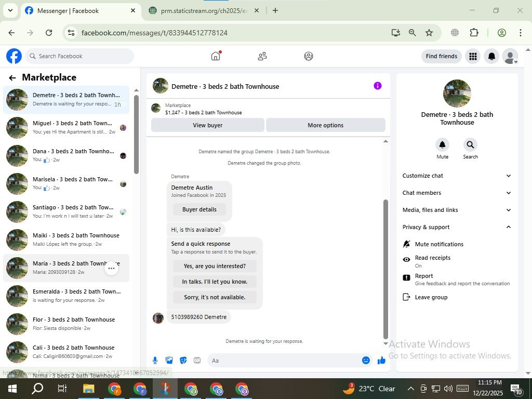This screenshot has width=532, height=399.
Task: Send quick reply Sorry, it's not available.
Action: coord(215,297)
